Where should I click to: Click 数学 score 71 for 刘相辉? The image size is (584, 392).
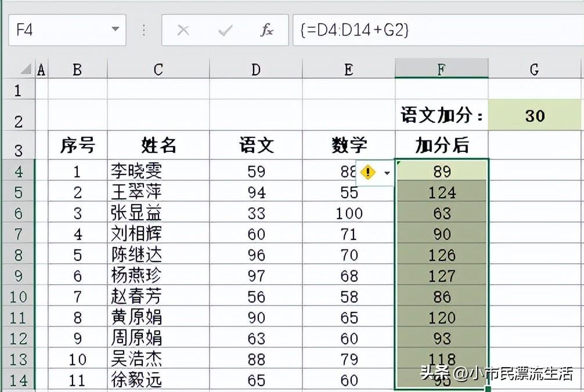point(349,233)
